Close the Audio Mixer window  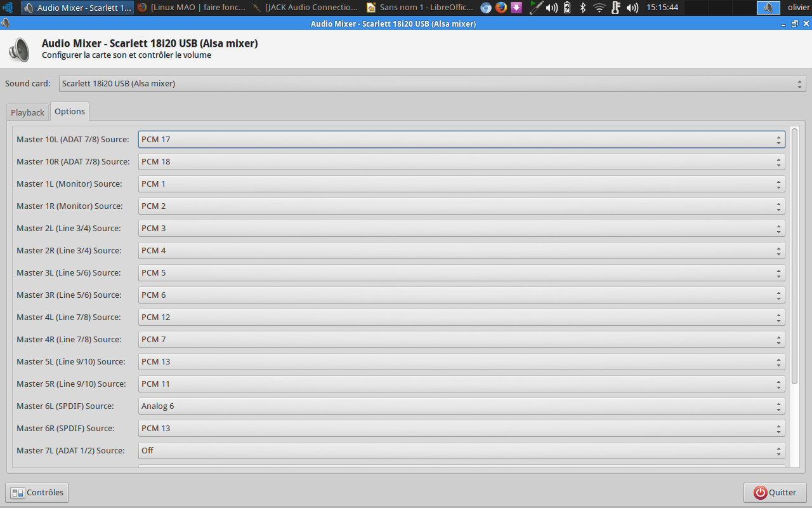805,23
